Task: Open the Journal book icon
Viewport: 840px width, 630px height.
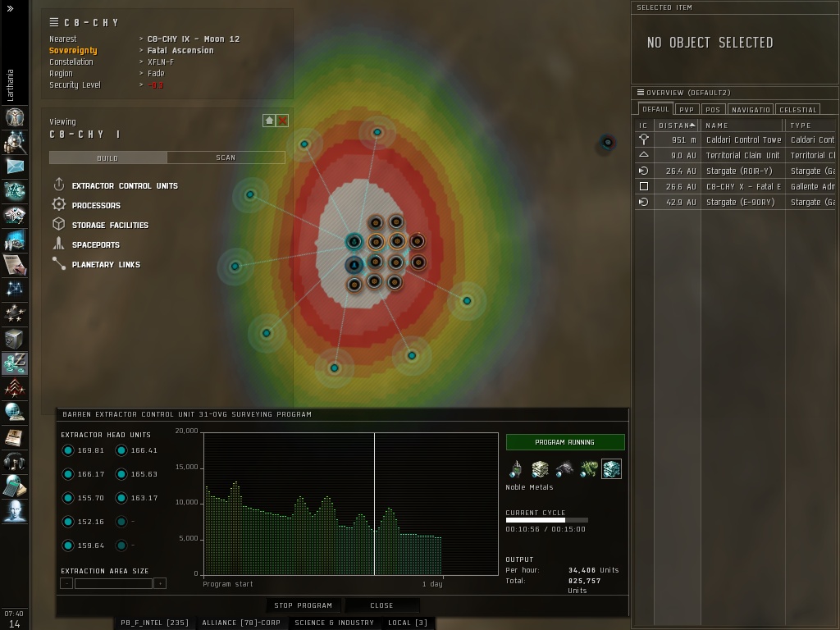Action: 15,436
